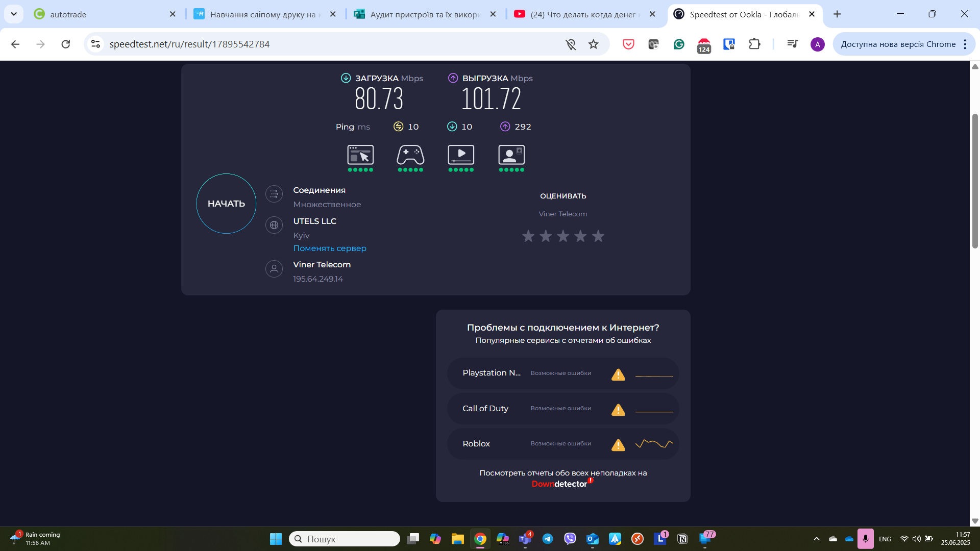Rate Viner Telecom three stars
The width and height of the screenshot is (980, 551).
[x=563, y=236]
